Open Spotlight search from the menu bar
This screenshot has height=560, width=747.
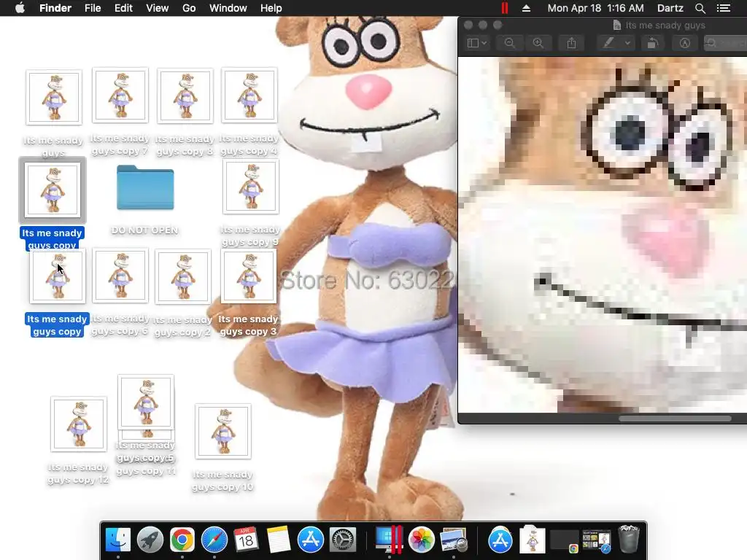pos(700,8)
